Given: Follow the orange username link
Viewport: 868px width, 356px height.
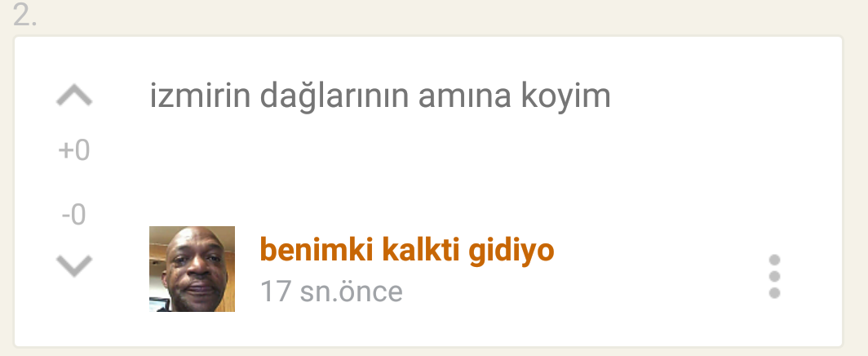Looking at the screenshot, I should click(407, 250).
